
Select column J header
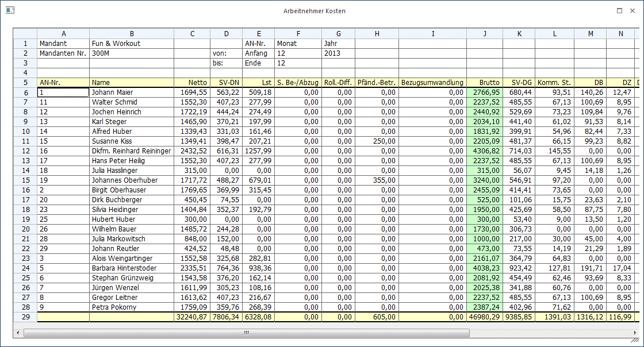(x=485, y=34)
